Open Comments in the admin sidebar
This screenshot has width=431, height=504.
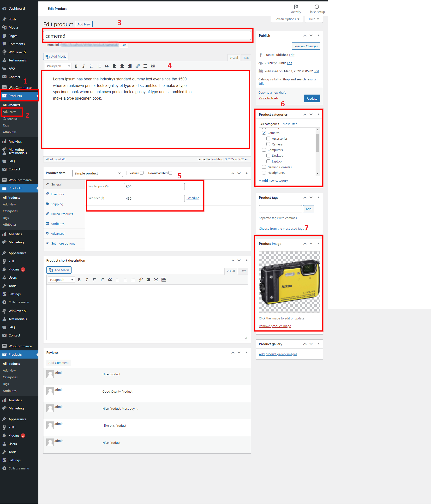pos(17,44)
